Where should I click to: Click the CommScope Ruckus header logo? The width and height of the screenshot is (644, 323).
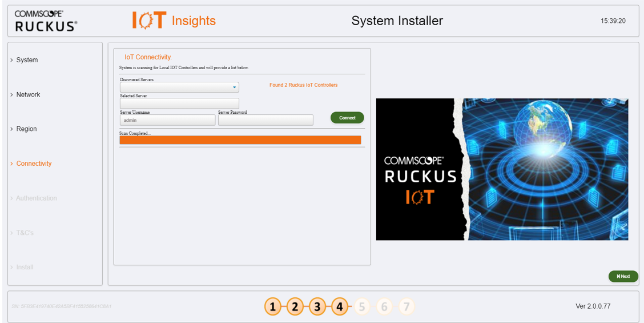[x=46, y=21]
